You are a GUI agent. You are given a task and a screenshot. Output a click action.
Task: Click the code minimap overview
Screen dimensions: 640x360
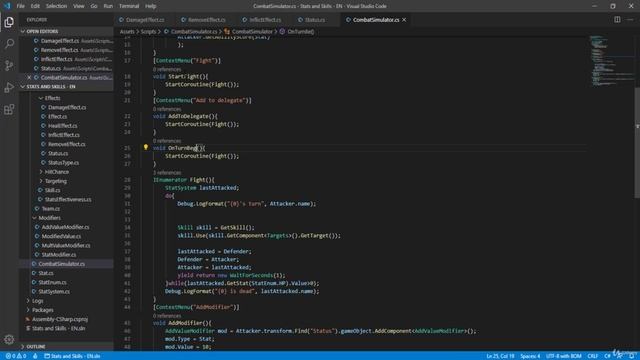coord(611,61)
